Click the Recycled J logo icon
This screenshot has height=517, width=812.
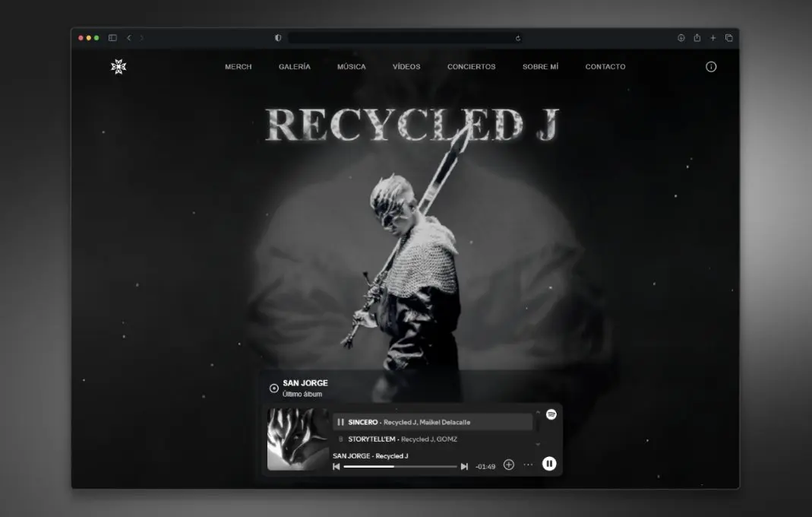[x=118, y=67]
